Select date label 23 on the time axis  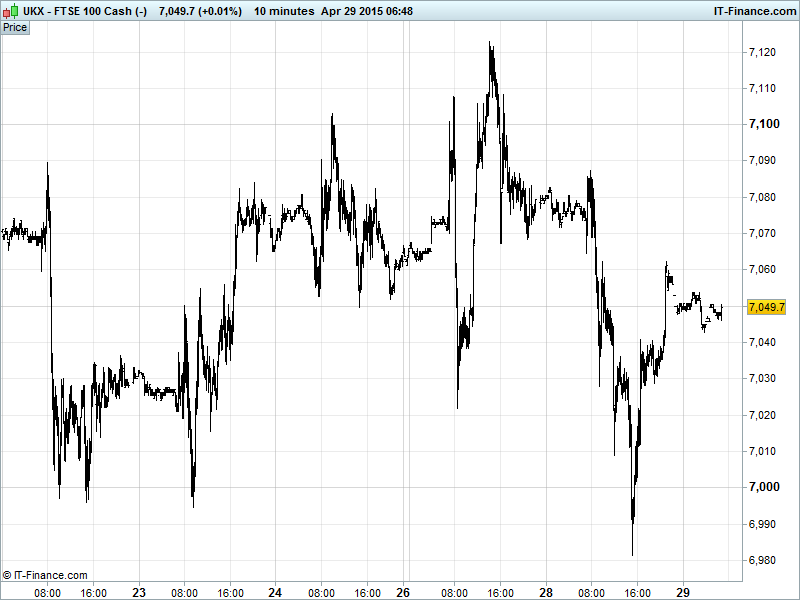pos(139,592)
